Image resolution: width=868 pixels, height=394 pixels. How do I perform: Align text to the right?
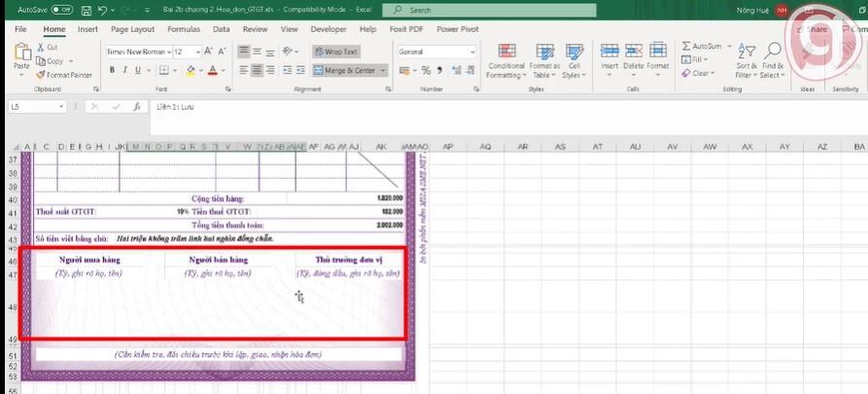(270, 70)
